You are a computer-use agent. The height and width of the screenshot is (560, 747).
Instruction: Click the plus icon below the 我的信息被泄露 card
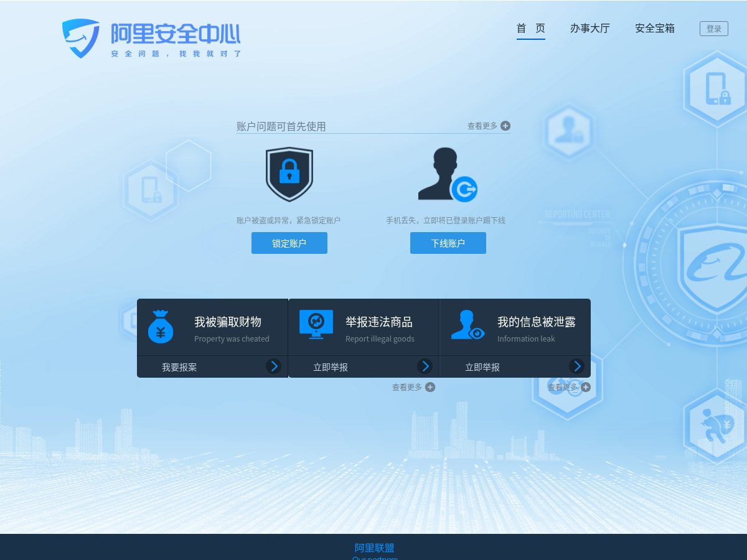(586, 387)
